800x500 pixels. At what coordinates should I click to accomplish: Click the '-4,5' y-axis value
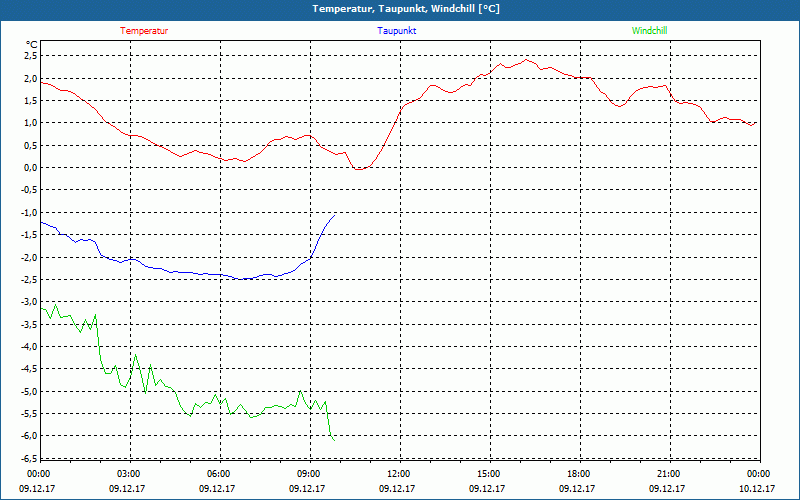tap(29, 369)
